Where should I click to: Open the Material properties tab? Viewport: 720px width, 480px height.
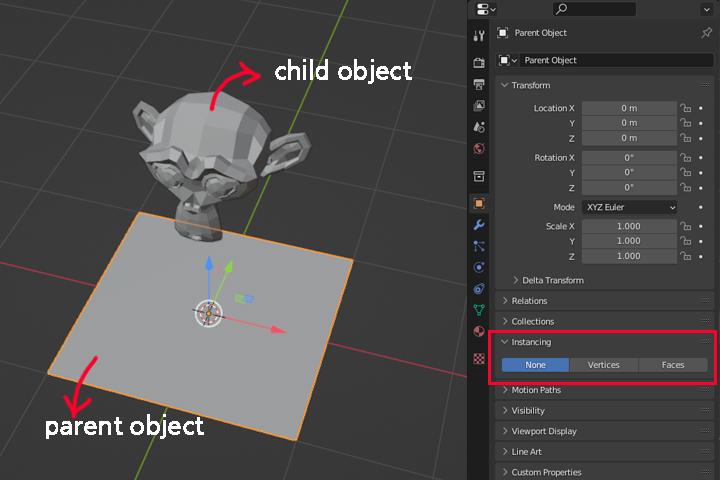pos(479,332)
